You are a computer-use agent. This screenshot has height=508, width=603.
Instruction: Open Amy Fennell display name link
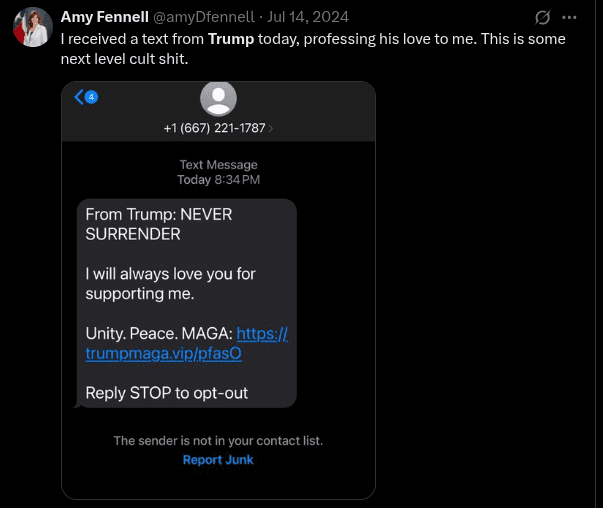pyautogui.click(x=103, y=18)
